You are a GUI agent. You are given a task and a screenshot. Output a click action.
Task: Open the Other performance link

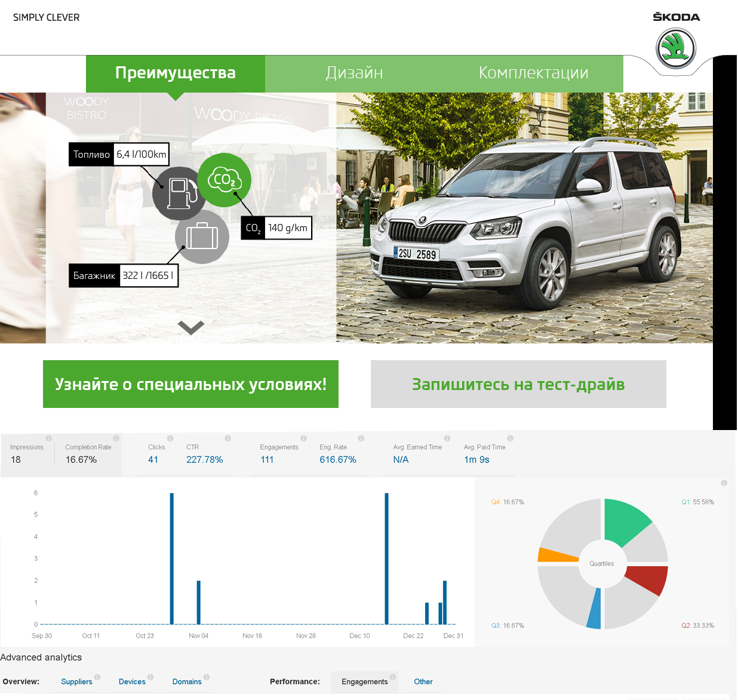tap(423, 682)
